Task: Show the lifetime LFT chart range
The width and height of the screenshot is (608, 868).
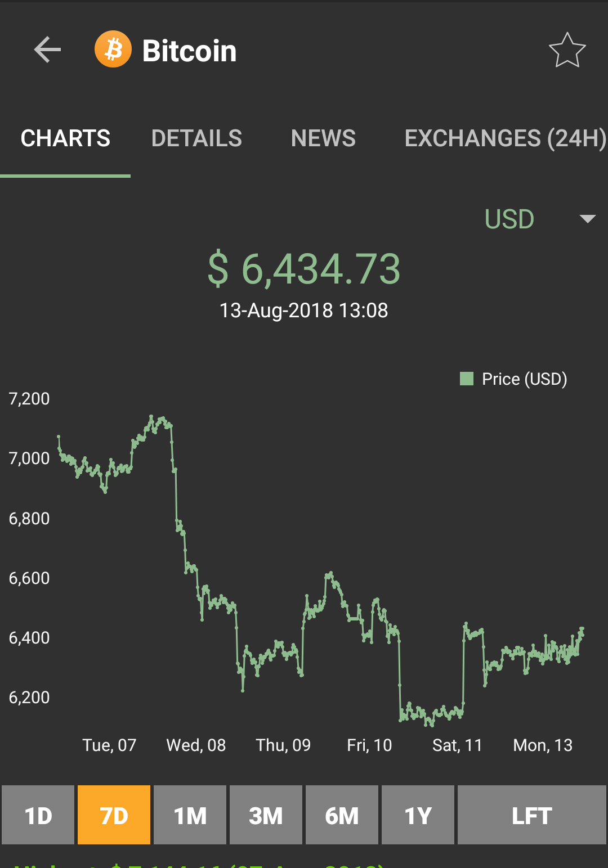Action: click(x=531, y=815)
